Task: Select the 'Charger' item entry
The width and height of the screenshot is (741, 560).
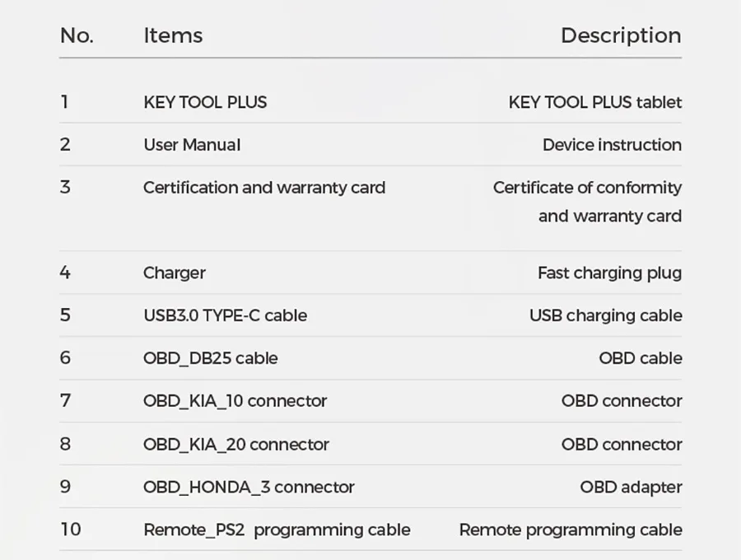Action: (174, 273)
